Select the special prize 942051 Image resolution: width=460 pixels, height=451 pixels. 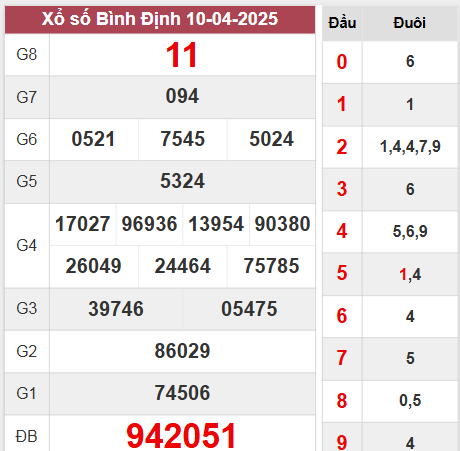point(181,435)
